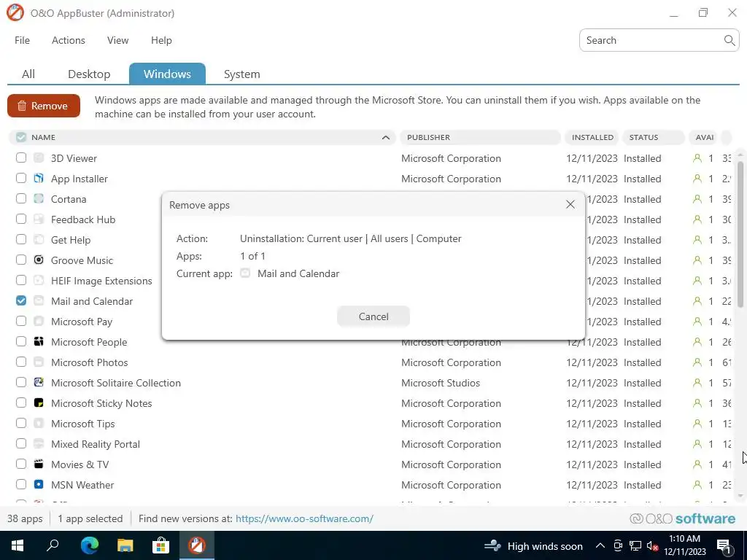
Task: Switch to the System tab
Action: (x=242, y=74)
